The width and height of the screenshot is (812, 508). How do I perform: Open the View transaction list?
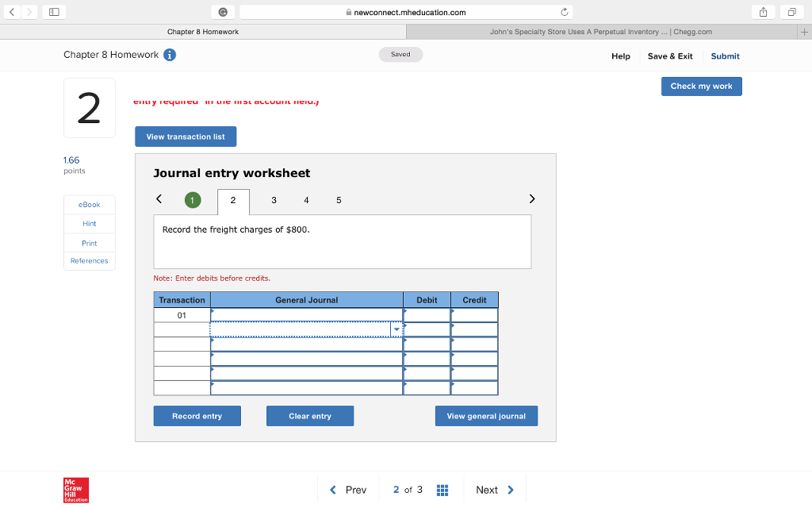pos(185,136)
